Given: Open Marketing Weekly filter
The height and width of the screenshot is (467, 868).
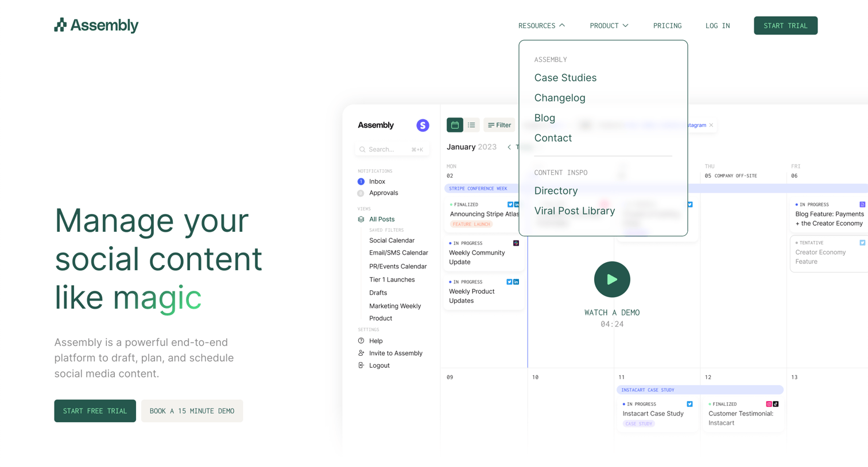Looking at the screenshot, I should pos(395,306).
